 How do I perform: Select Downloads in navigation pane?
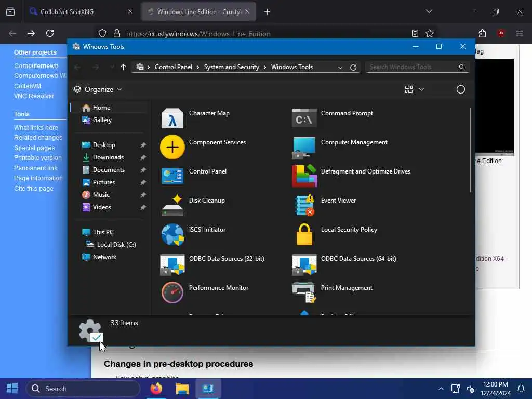point(109,157)
